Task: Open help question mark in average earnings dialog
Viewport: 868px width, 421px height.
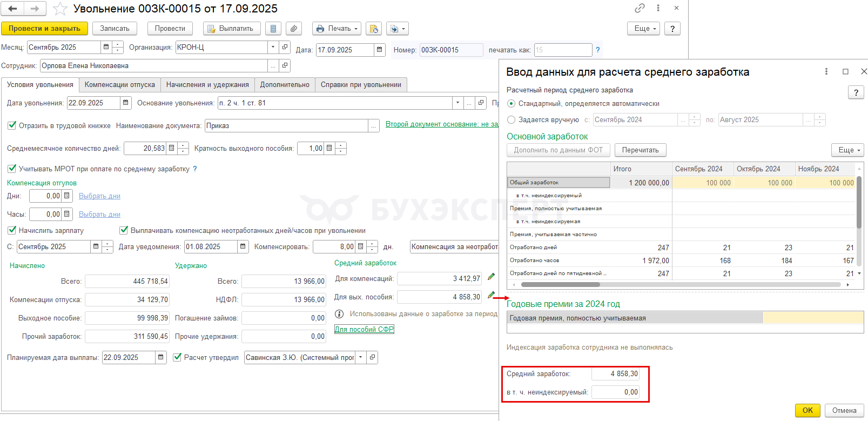Action: [856, 92]
